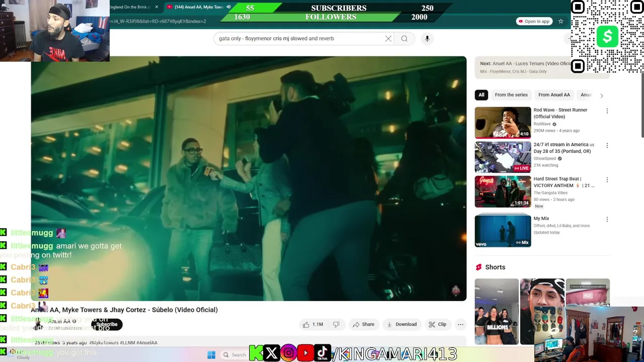This screenshot has width=644, height=362.
Task: Download the video
Action: pyautogui.click(x=401, y=324)
